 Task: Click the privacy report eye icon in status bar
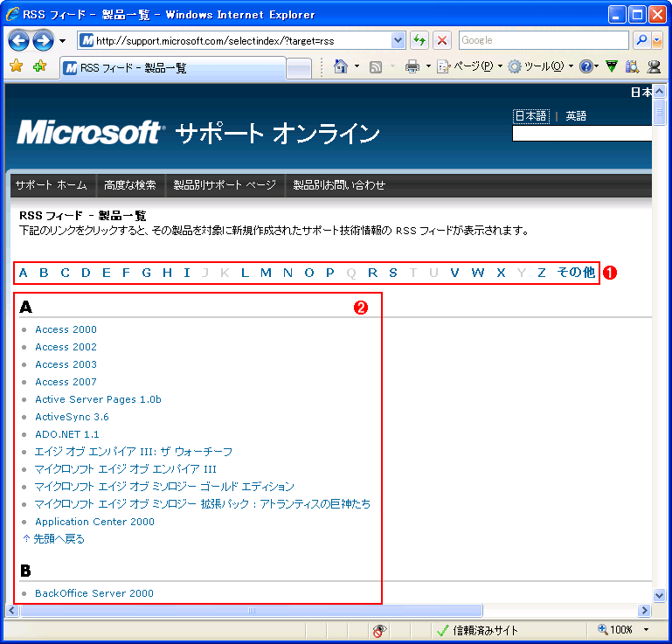(x=379, y=630)
